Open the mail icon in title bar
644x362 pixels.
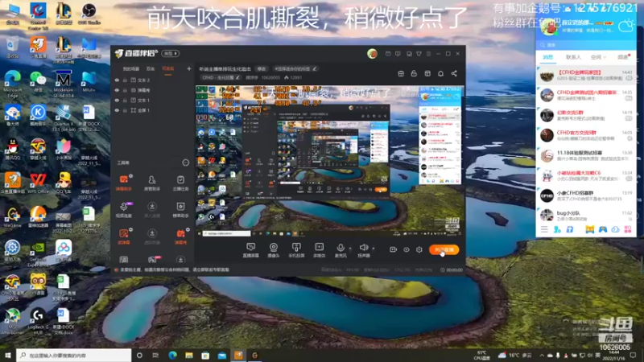[x=388, y=54]
